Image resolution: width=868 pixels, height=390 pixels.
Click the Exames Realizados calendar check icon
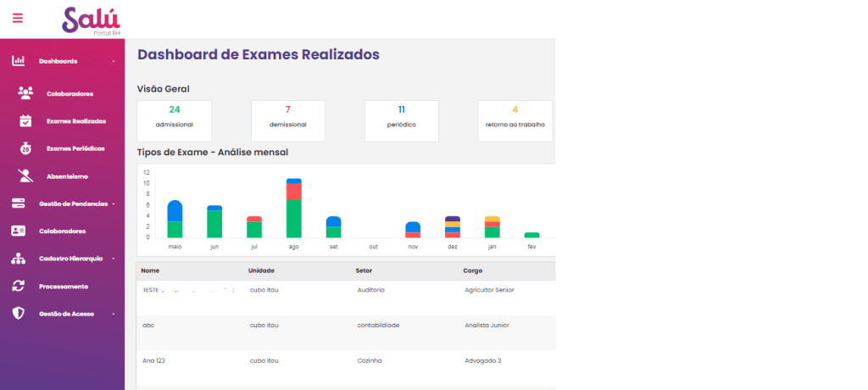coord(25,120)
